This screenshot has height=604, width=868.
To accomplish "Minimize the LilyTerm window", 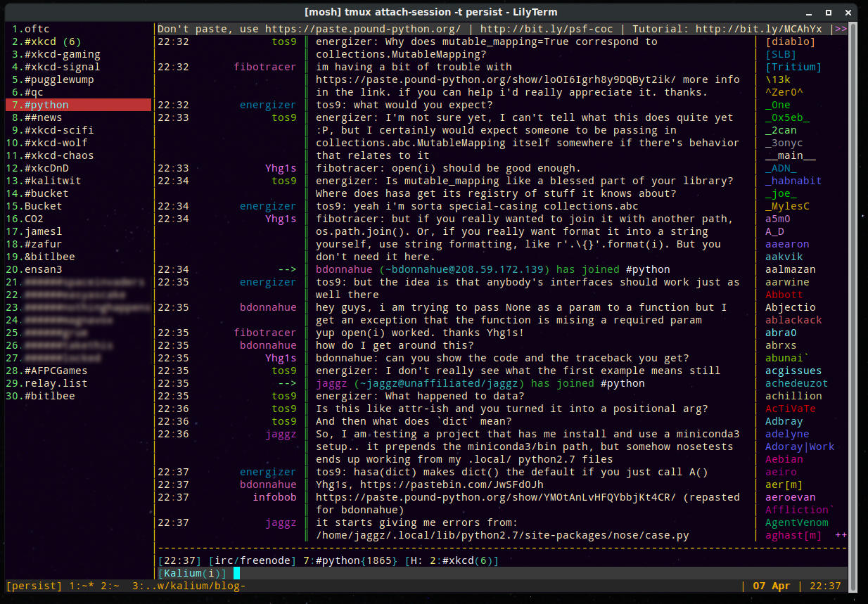I will click(x=812, y=12).
